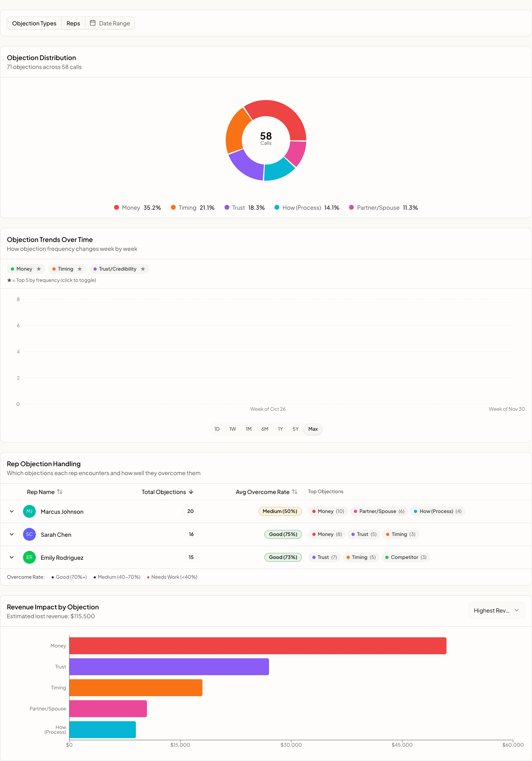Sort by Total Objections down arrow
Image resolution: width=532 pixels, height=761 pixels.
(191, 492)
